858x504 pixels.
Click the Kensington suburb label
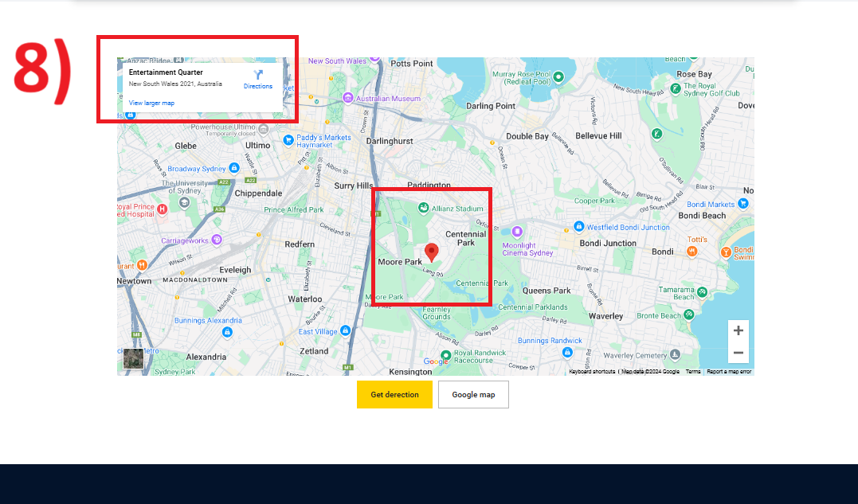[410, 372]
